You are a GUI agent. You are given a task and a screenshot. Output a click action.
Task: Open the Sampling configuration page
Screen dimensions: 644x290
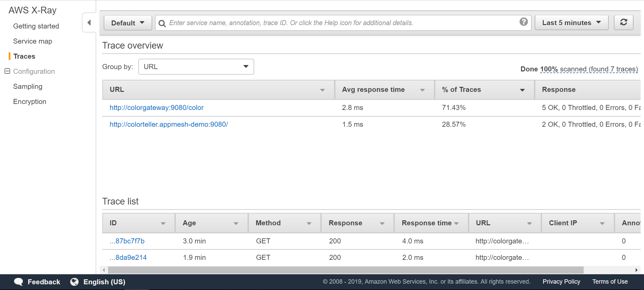pos(28,86)
